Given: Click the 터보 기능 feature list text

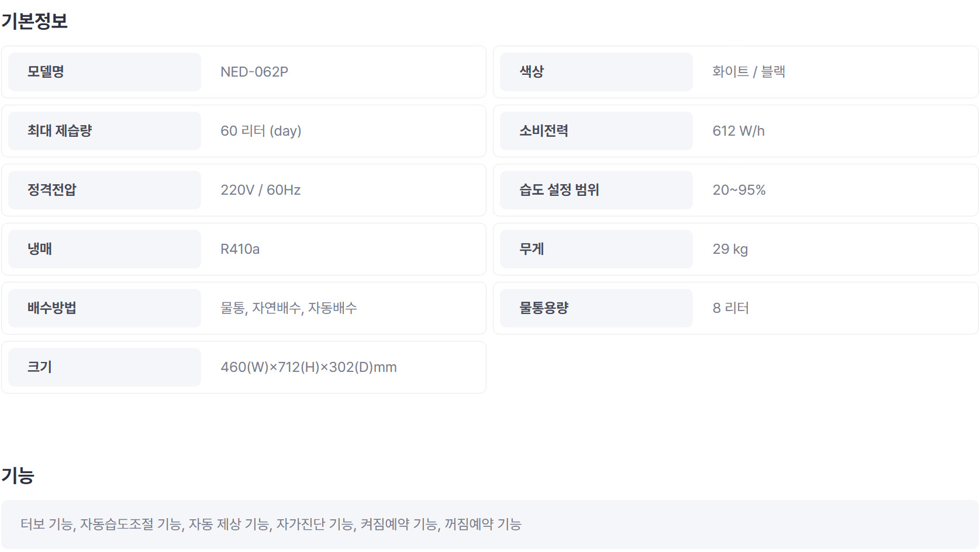Looking at the screenshot, I should pos(271,525).
